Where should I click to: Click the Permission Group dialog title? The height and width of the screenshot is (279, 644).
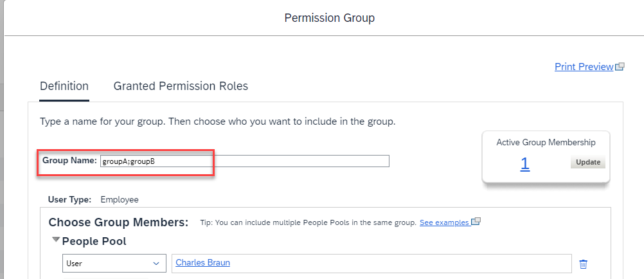pyautogui.click(x=330, y=18)
